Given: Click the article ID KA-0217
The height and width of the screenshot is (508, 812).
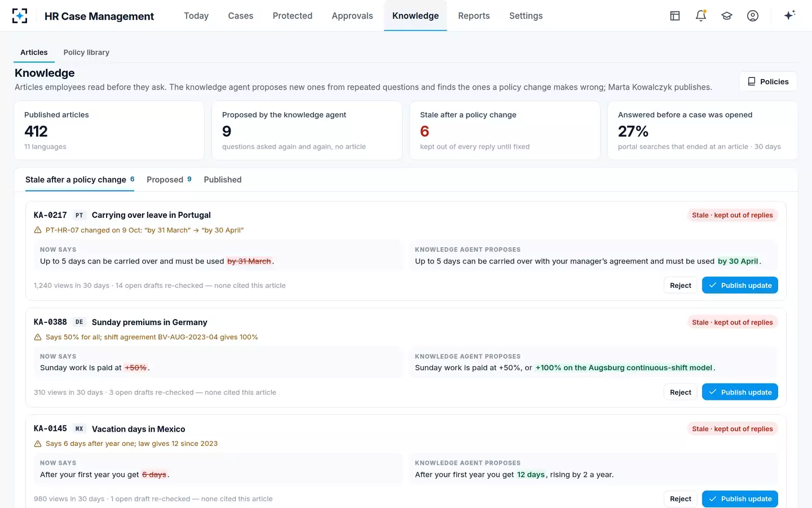Looking at the screenshot, I should 50,215.
